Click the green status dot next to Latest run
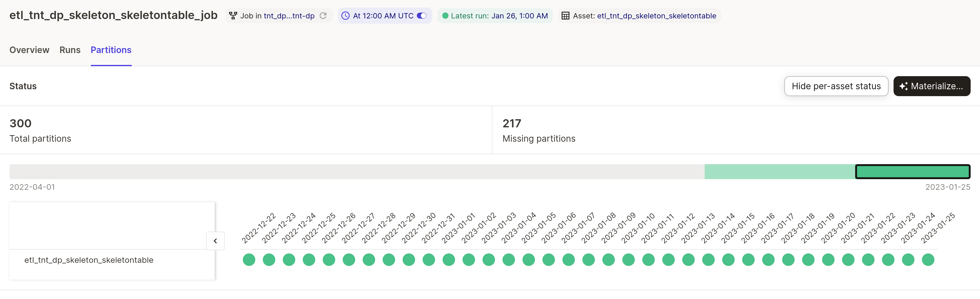Viewport: 980px width, 299px height. point(445,16)
